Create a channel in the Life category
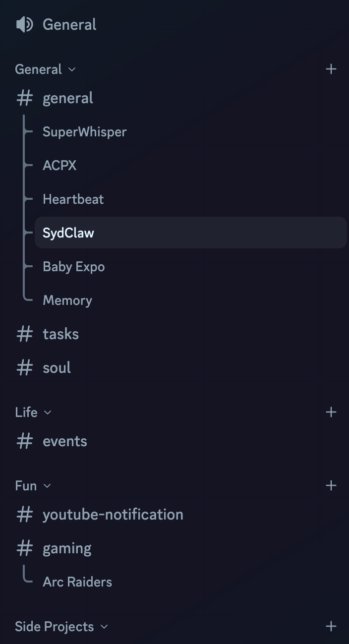Viewport: 349px width, 644px height. 331,412
